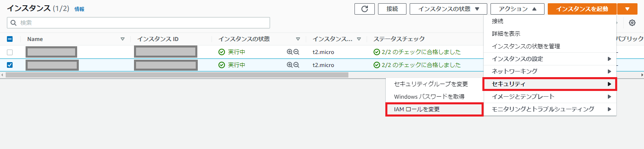Viewport: 644px width, 149px height.
Task: Click first row 2/2 のチェックに合格しました
Action: pyautogui.click(x=421, y=52)
